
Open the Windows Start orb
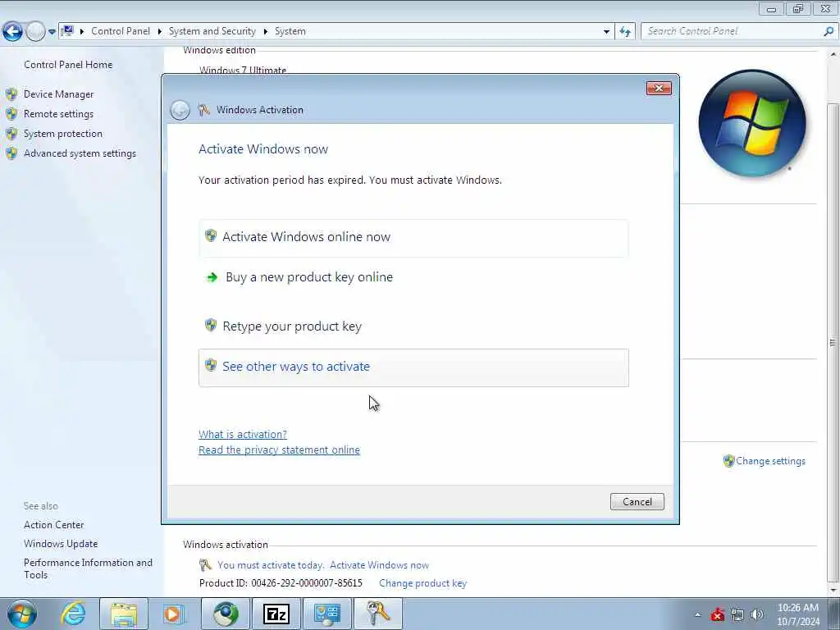(22, 614)
